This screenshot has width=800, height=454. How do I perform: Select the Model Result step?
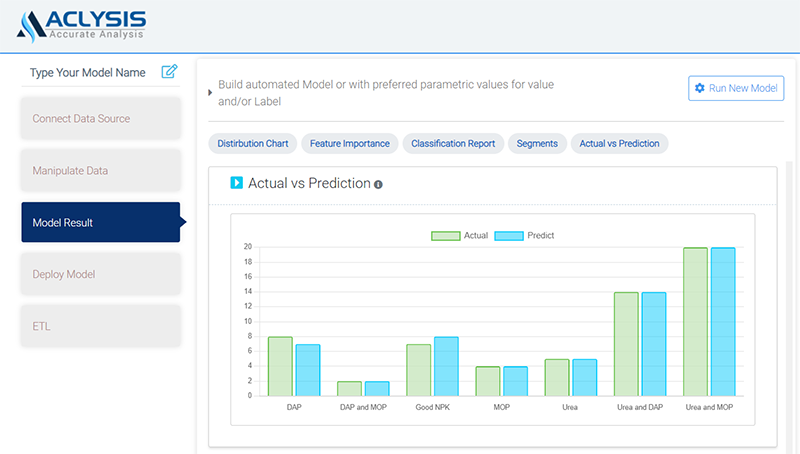[x=100, y=222]
